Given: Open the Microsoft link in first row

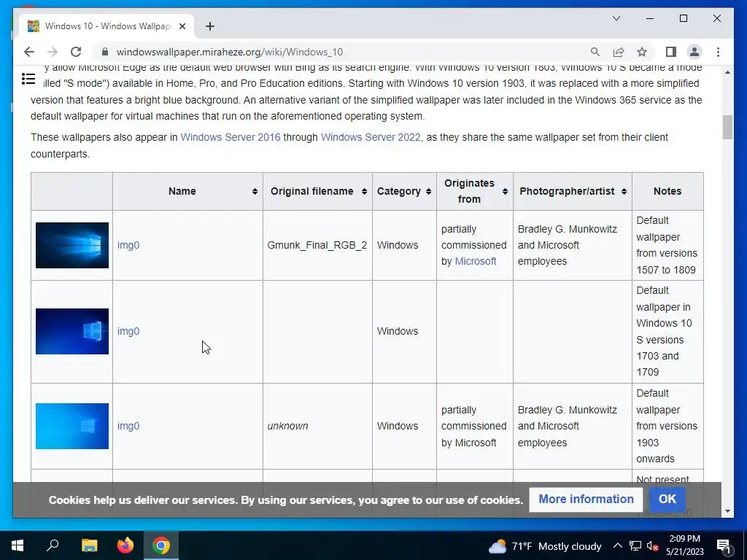Looking at the screenshot, I should point(476,262).
